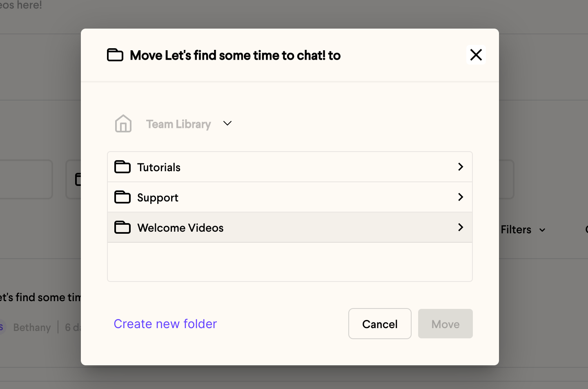Expand Support with its right chevron
This screenshot has height=389, width=588.
[x=461, y=197]
